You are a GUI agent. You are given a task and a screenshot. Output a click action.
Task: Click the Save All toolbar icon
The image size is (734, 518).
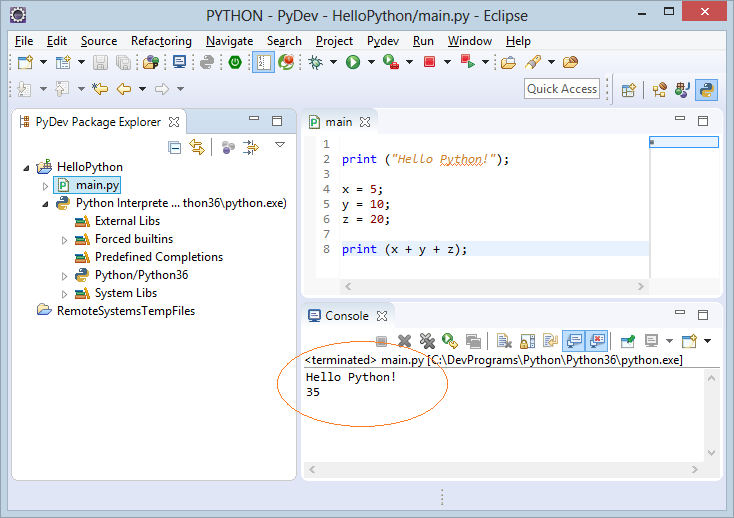(123, 62)
